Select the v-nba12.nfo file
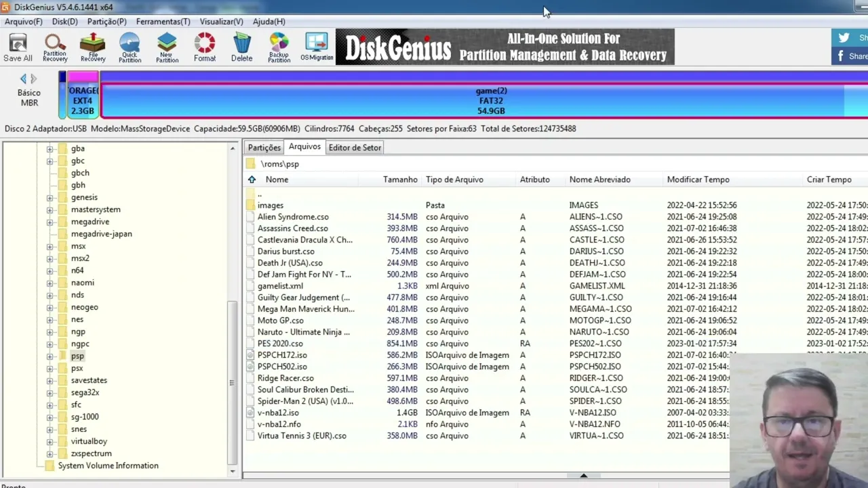 [279, 424]
